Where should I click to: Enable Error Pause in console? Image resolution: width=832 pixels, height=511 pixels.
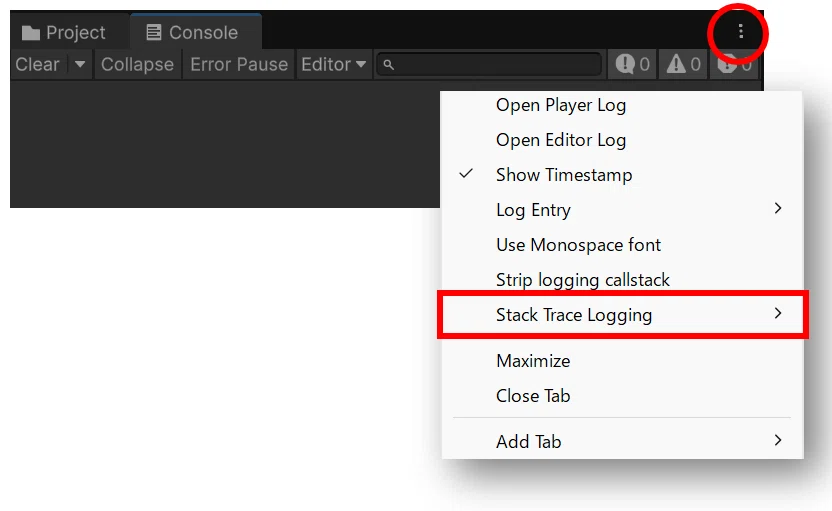pyautogui.click(x=239, y=64)
